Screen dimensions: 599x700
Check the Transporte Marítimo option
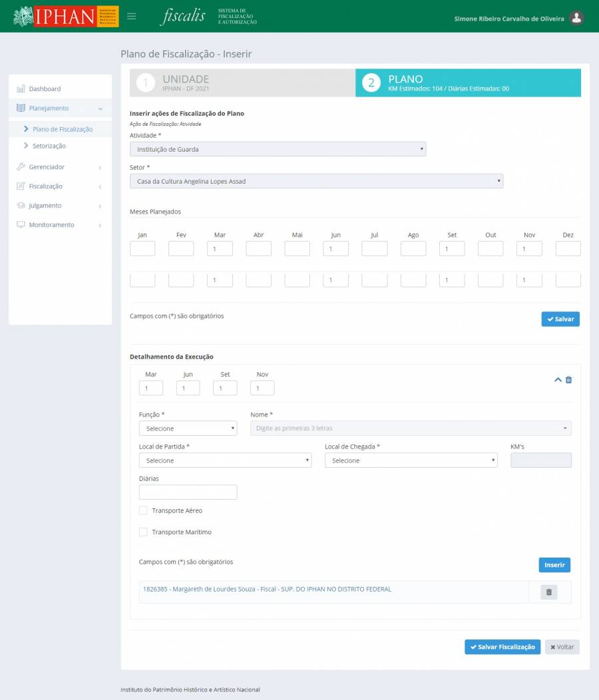(143, 532)
